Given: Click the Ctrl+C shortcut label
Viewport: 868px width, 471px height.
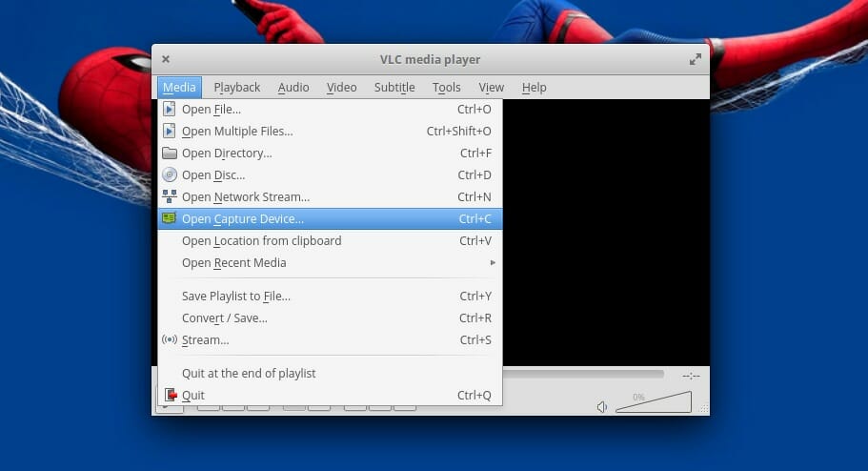Looking at the screenshot, I should point(474,219).
